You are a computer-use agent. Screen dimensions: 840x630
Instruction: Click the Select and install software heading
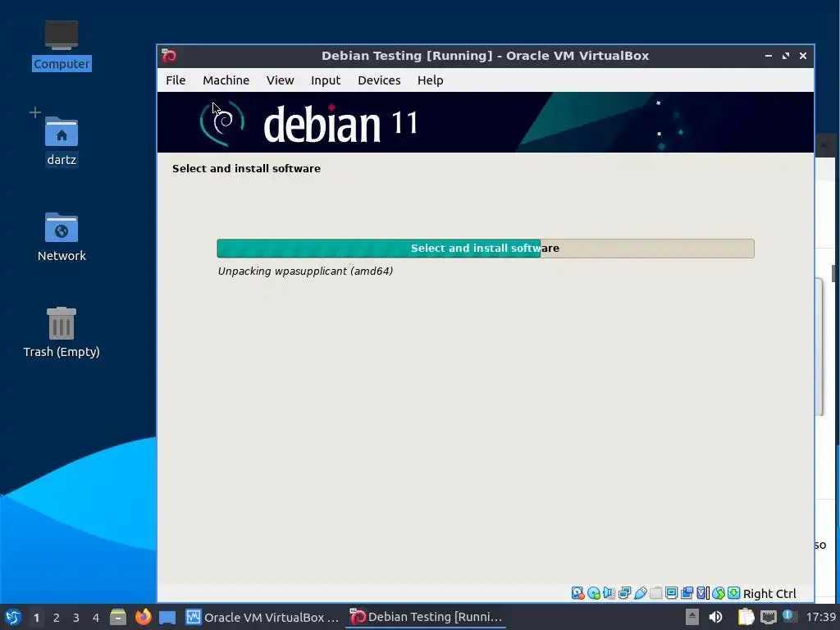tap(246, 168)
